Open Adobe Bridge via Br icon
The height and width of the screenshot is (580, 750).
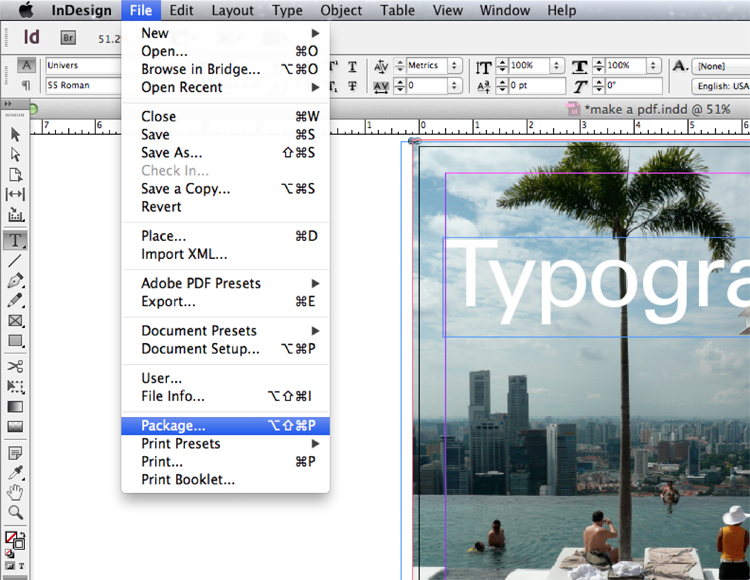pyautogui.click(x=68, y=37)
